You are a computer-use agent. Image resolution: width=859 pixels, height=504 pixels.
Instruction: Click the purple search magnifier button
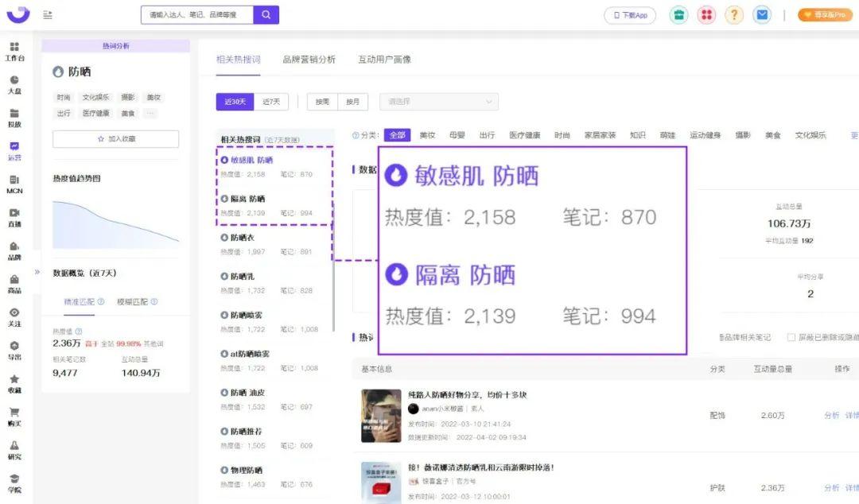[266, 14]
